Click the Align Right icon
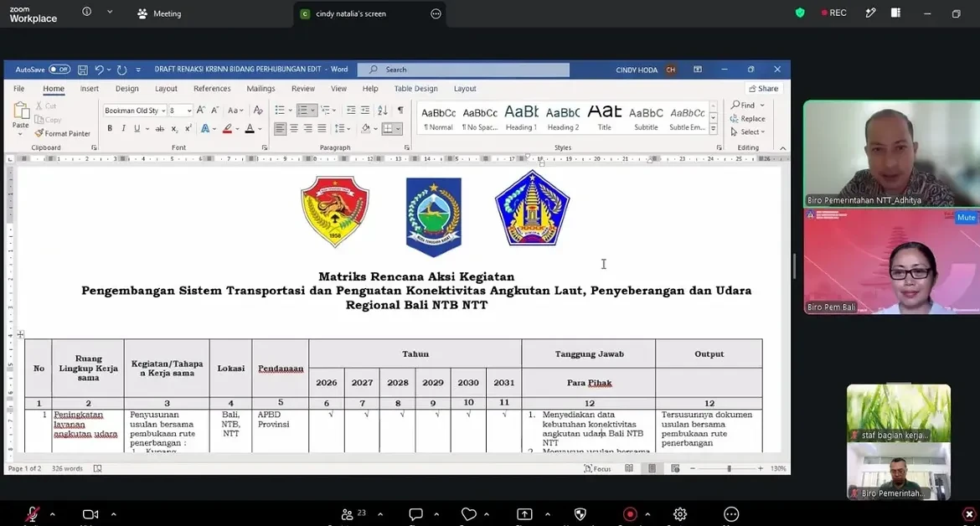Image resolution: width=980 pixels, height=526 pixels. click(307, 129)
